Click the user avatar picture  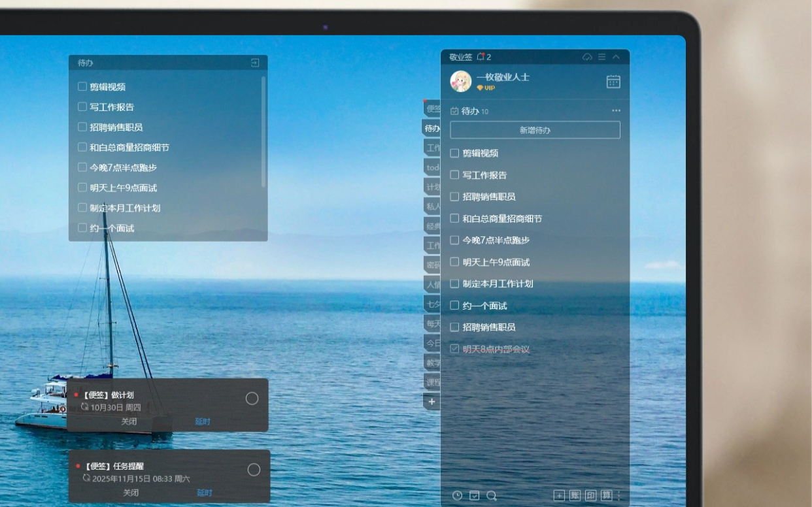click(461, 81)
